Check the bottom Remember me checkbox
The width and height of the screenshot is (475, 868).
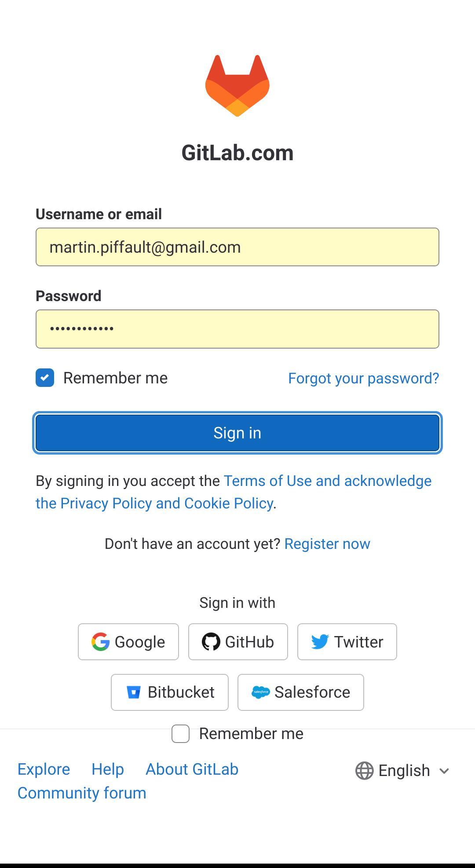(180, 733)
